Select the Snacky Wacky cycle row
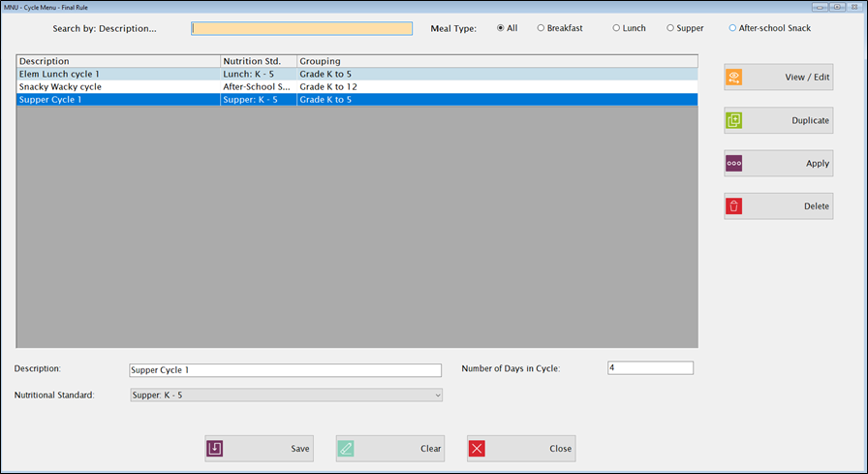The height and width of the screenshot is (474, 868). (x=357, y=86)
